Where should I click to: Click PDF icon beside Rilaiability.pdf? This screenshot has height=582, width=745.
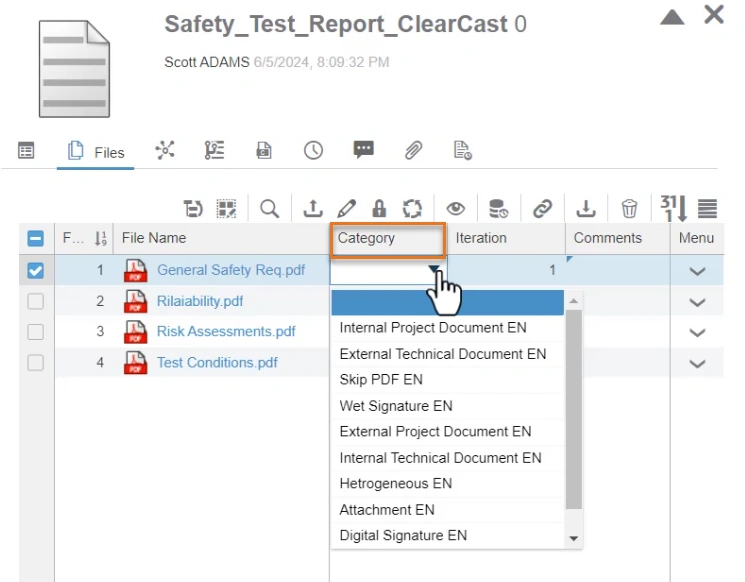135,301
